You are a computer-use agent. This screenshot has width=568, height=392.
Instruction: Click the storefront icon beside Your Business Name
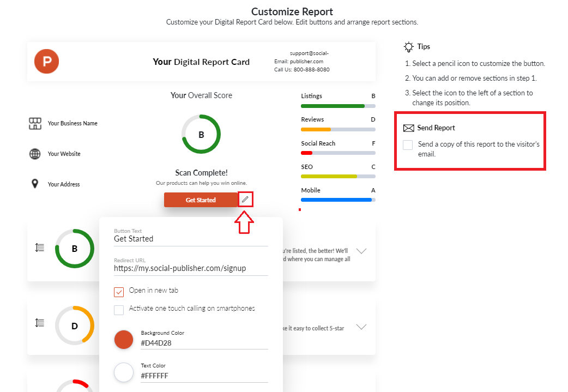coord(35,124)
